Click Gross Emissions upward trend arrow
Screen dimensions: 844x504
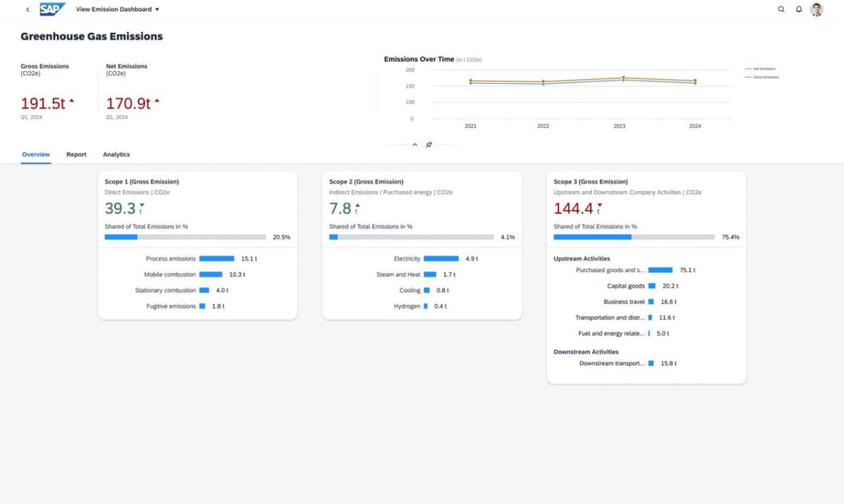point(72,102)
